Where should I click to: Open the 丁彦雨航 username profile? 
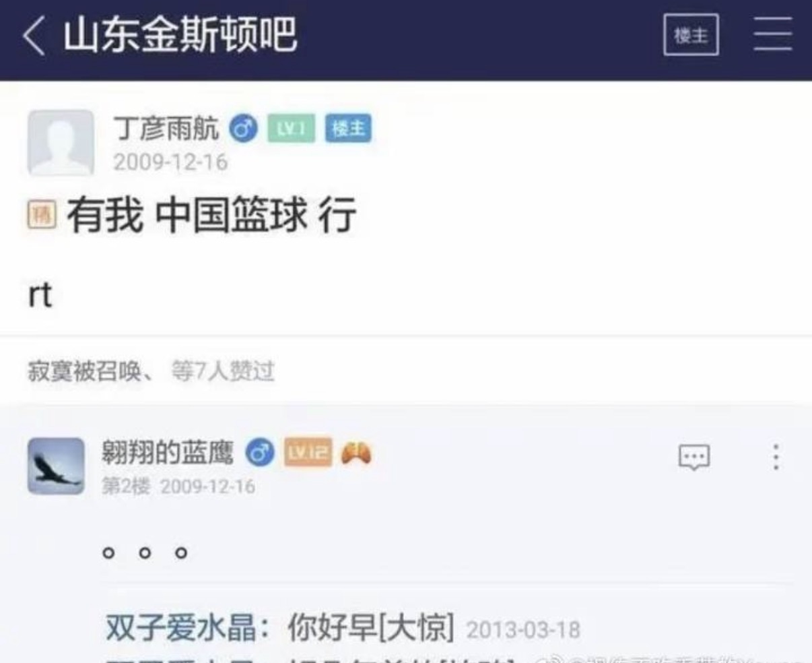pyautogui.click(x=166, y=128)
